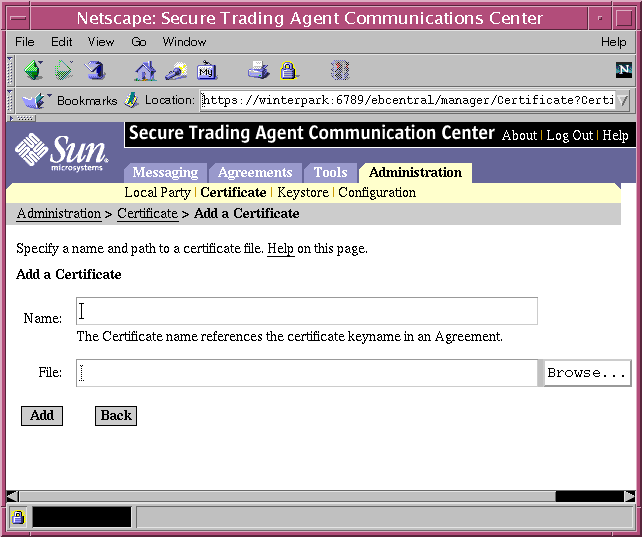Click the "Add a Certificate" heading text
The width and height of the screenshot is (642, 537).
(69, 274)
